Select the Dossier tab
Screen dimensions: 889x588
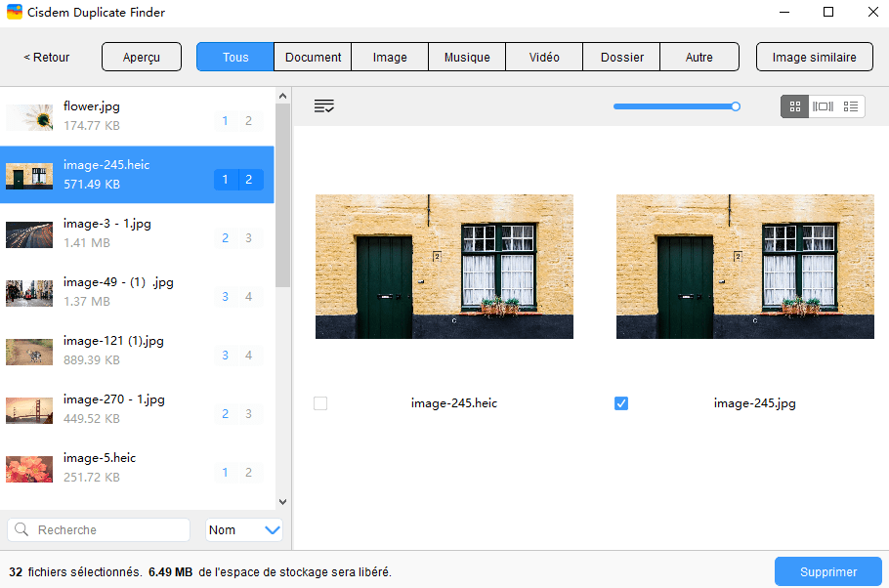[x=622, y=57]
